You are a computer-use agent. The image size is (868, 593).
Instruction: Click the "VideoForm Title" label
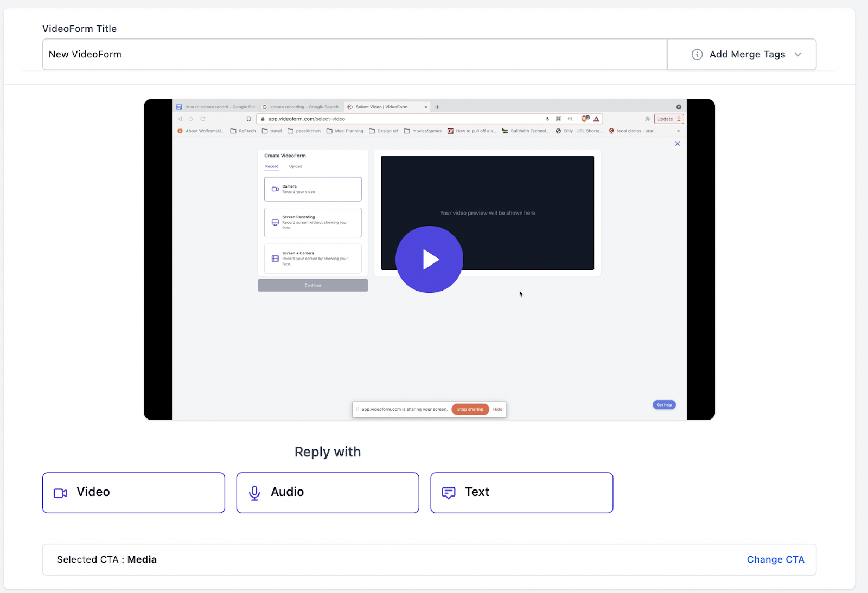tap(80, 29)
